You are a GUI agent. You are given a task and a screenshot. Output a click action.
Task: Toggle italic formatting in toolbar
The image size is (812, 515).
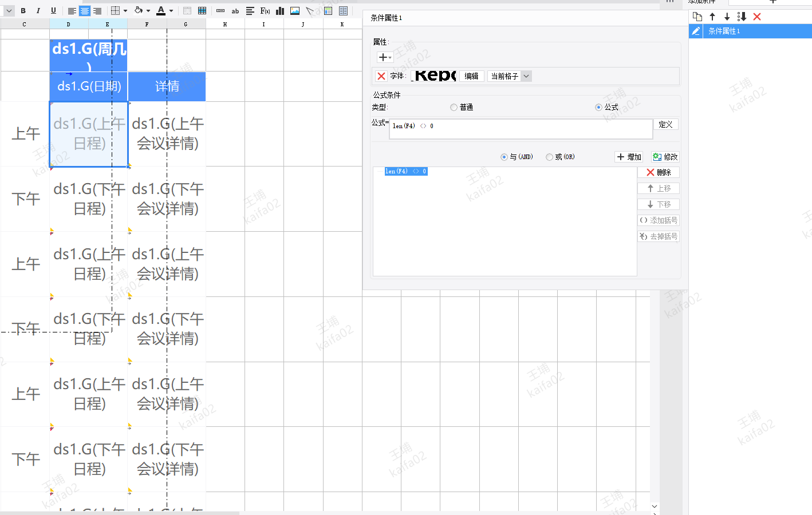coord(38,10)
